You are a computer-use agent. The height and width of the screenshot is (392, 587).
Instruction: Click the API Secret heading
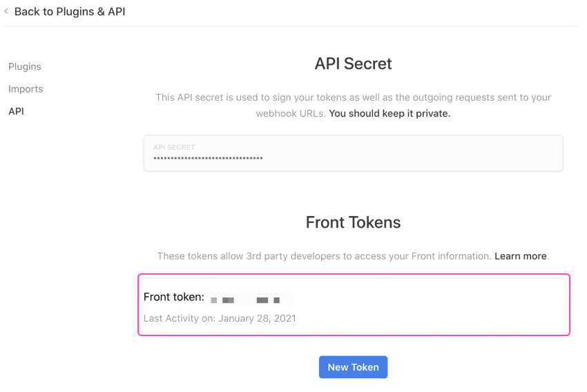[x=353, y=63]
